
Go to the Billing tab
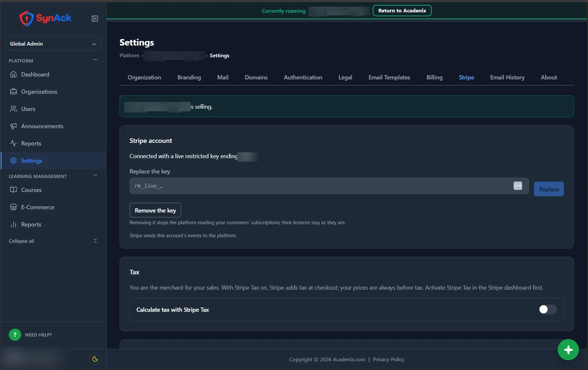(x=435, y=77)
